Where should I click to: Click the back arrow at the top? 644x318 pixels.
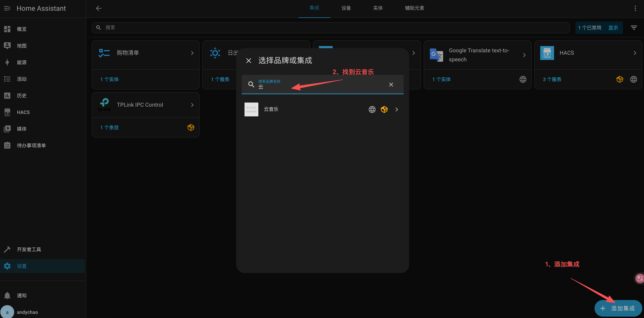(99, 8)
